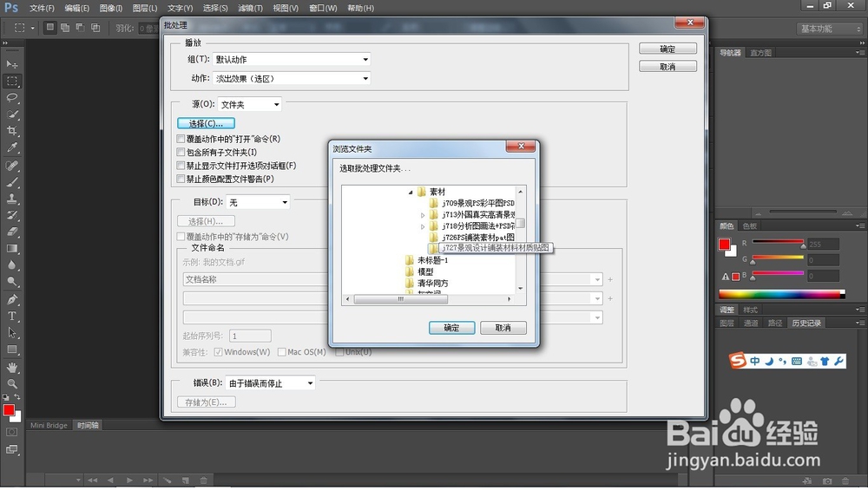Viewport: 868px width, 490px height.
Task: Open the 图像 menu
Action: [x=111, y=9]
